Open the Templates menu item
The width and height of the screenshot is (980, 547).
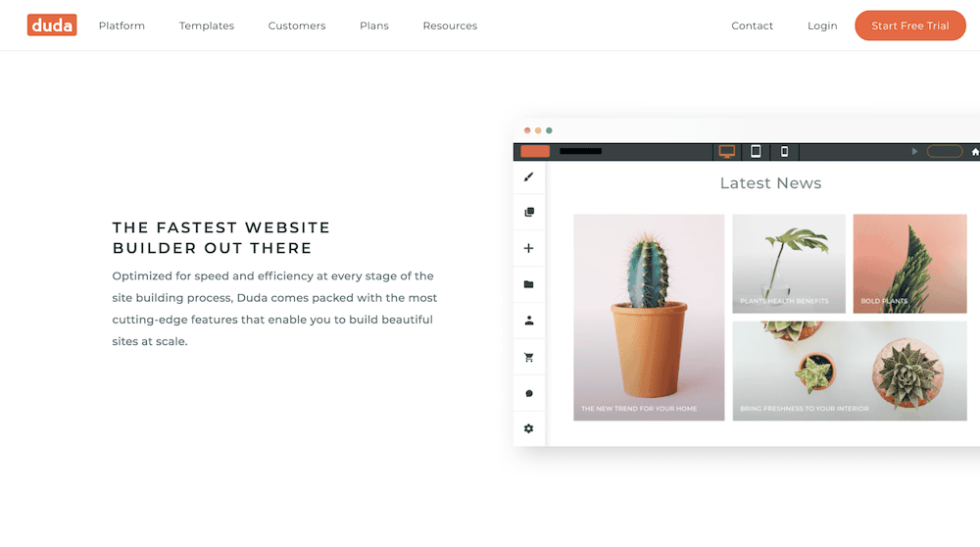tap(207, 25)
